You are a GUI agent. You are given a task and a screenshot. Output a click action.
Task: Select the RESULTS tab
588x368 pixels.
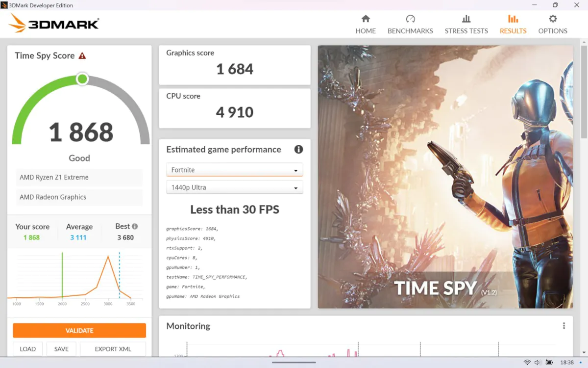513,25
